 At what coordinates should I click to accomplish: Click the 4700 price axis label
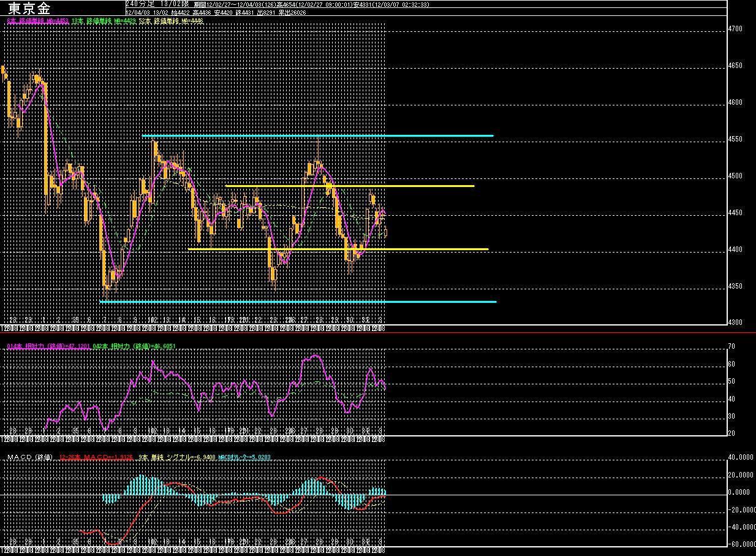734,29
